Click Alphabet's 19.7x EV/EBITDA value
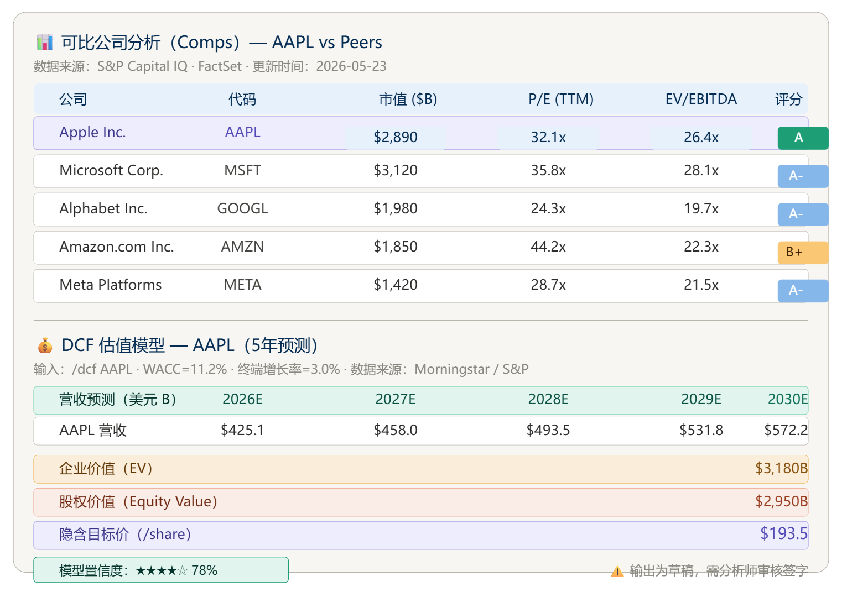868x597 pixels. 701,208
